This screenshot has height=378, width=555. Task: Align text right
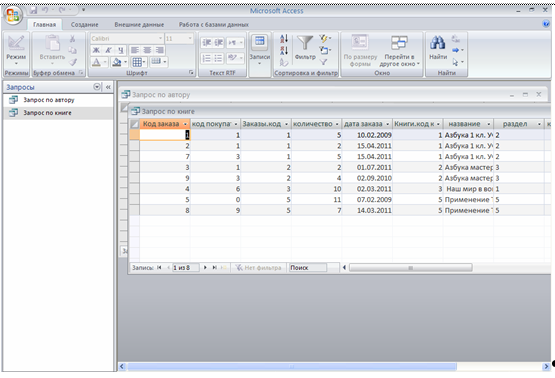tap(160, 50)
